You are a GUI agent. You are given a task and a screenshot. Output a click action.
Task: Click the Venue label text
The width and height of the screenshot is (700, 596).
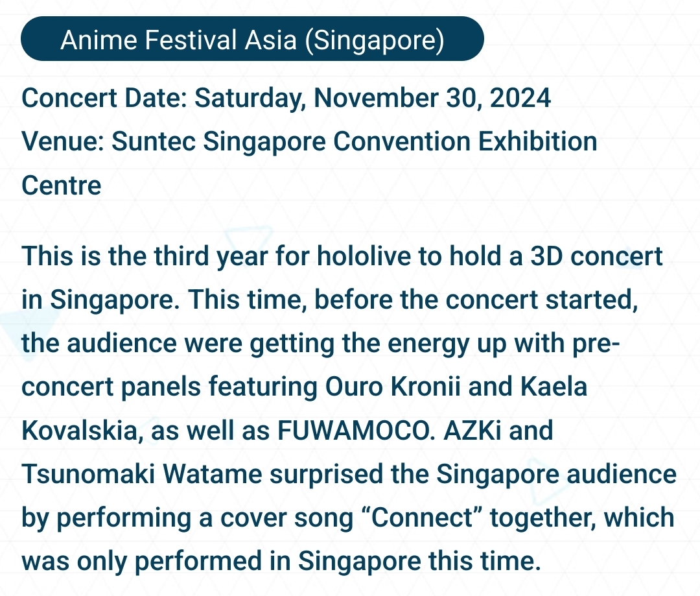(62, 141)
